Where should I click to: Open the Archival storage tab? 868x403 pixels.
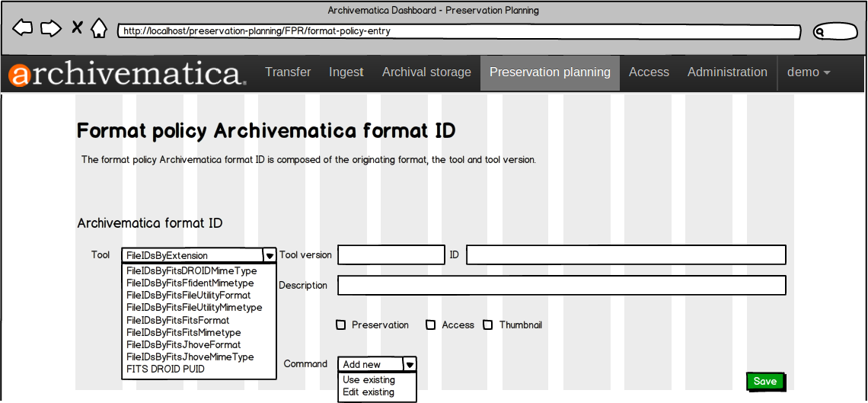426,72
